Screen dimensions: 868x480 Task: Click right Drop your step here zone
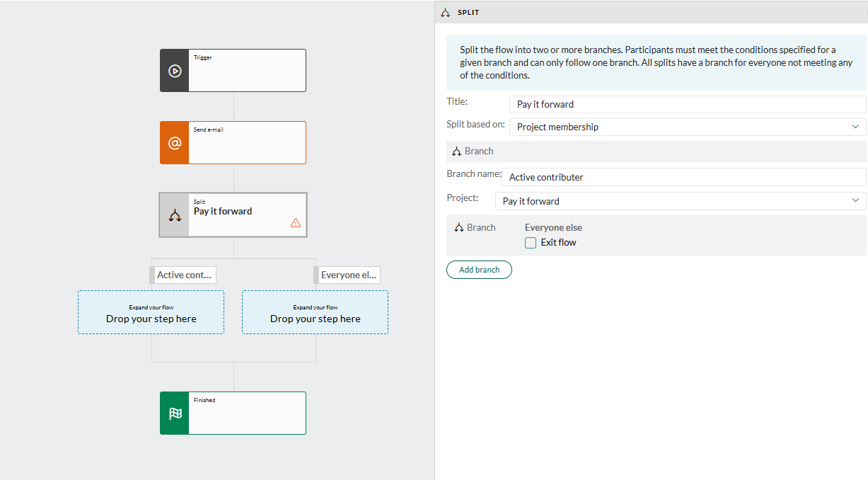[x=315, y=312]
